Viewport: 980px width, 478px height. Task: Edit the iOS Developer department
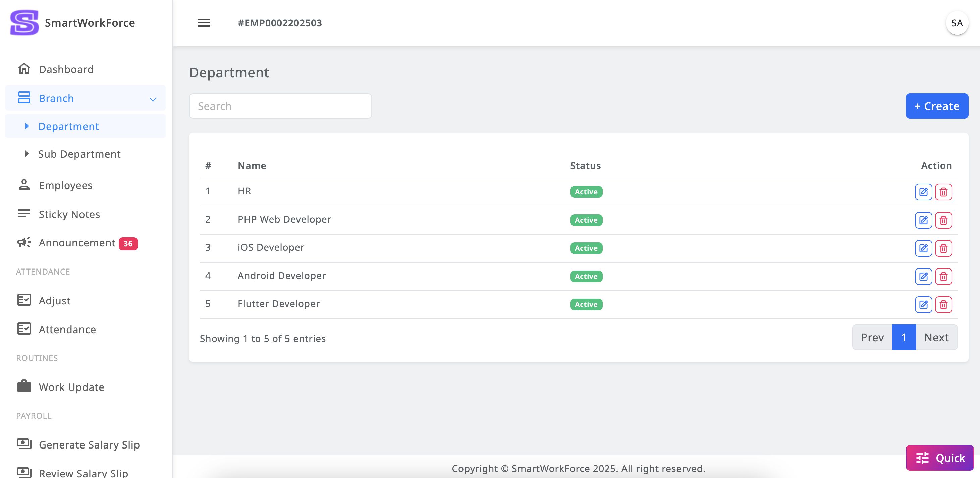pyautogui.click(x=923, y=248)
